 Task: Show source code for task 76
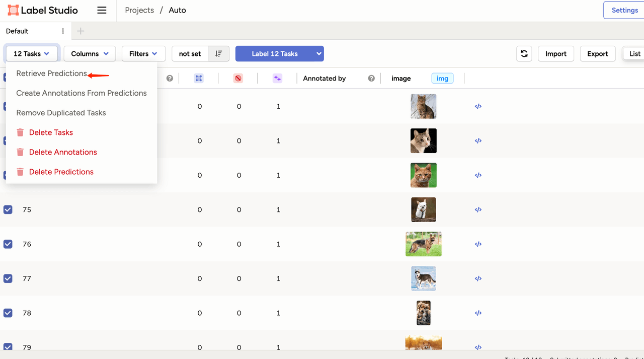pyautogui.click(x=478, y=244)
